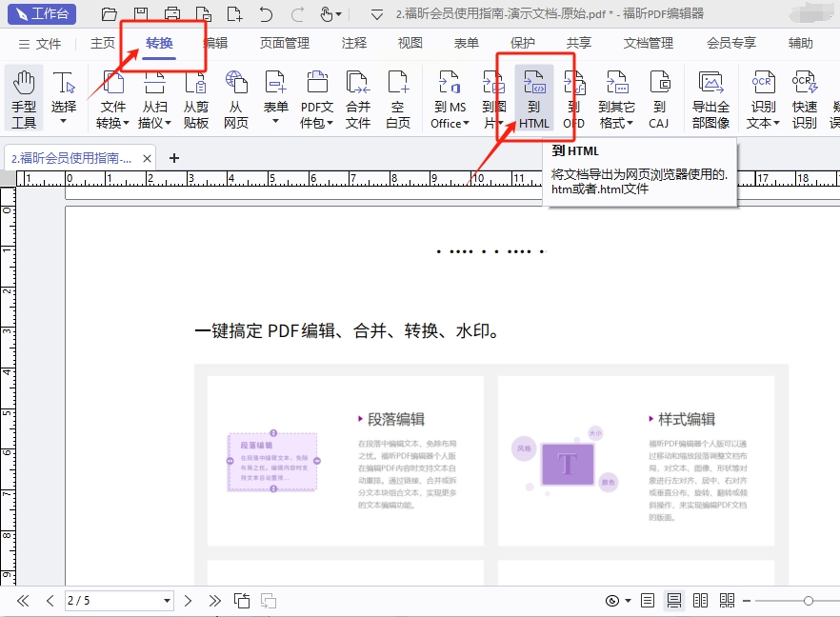
Task: Switch to the 页面管理 tab
Action: click(285, 44)
